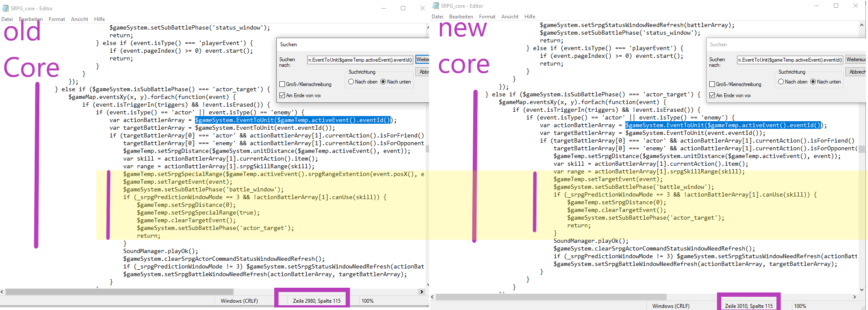Click right arrow of right editor horizontal scrollbar
This screenshot has height=310, width=868.
[x=855, y=297]
